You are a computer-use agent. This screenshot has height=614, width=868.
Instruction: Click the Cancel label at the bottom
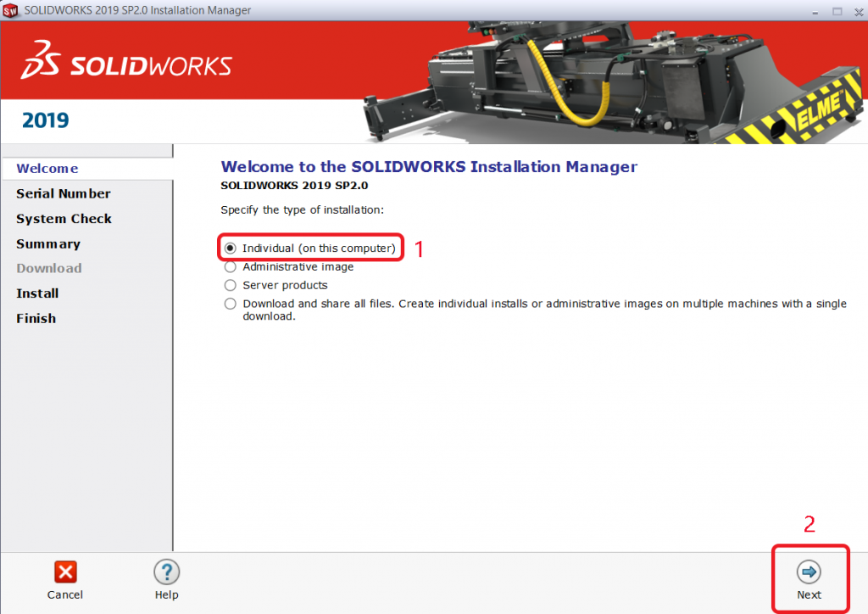coord(64,594)
